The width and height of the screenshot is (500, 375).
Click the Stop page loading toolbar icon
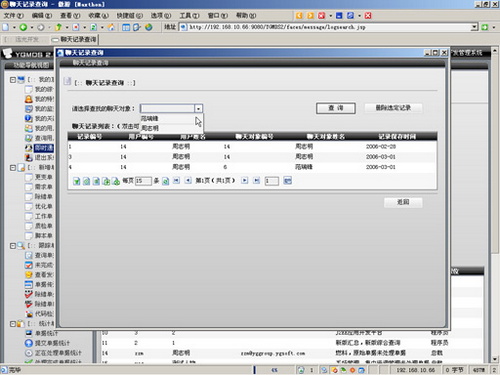pos(76,27)
